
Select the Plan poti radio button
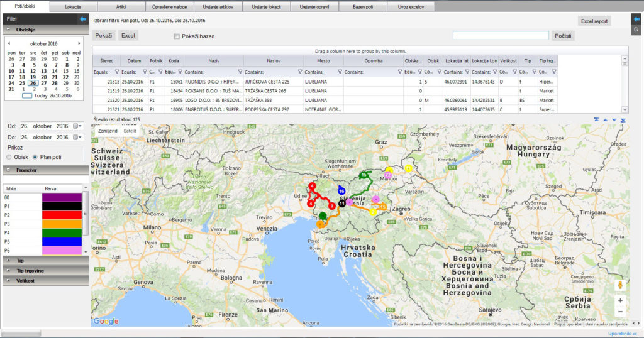tap(35, 156)
